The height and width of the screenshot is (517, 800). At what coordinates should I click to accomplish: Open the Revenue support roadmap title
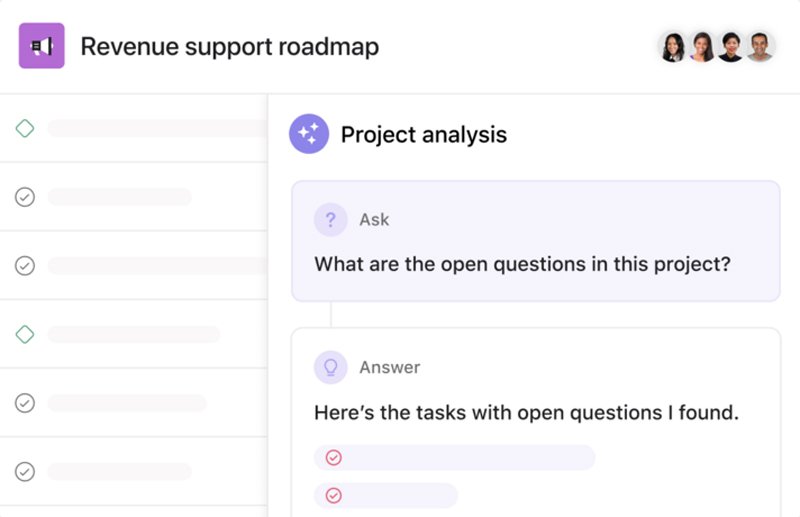[x=229, y=47]
